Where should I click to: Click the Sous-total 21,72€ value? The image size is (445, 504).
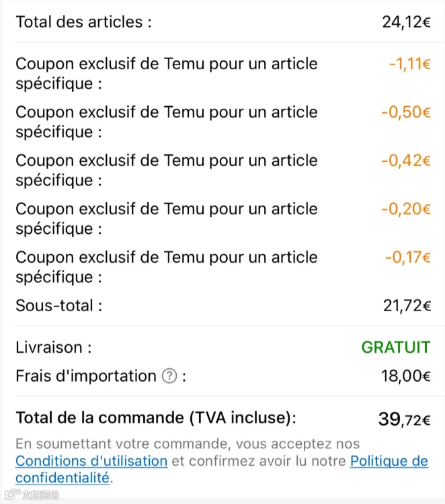[x=407, y=305]
